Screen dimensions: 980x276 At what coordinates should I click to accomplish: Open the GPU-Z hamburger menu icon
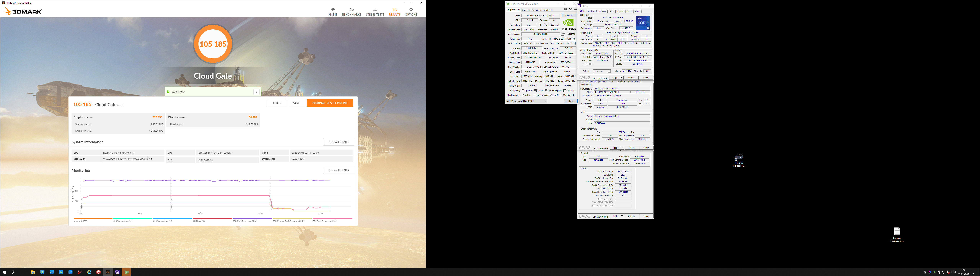point(576,9)
